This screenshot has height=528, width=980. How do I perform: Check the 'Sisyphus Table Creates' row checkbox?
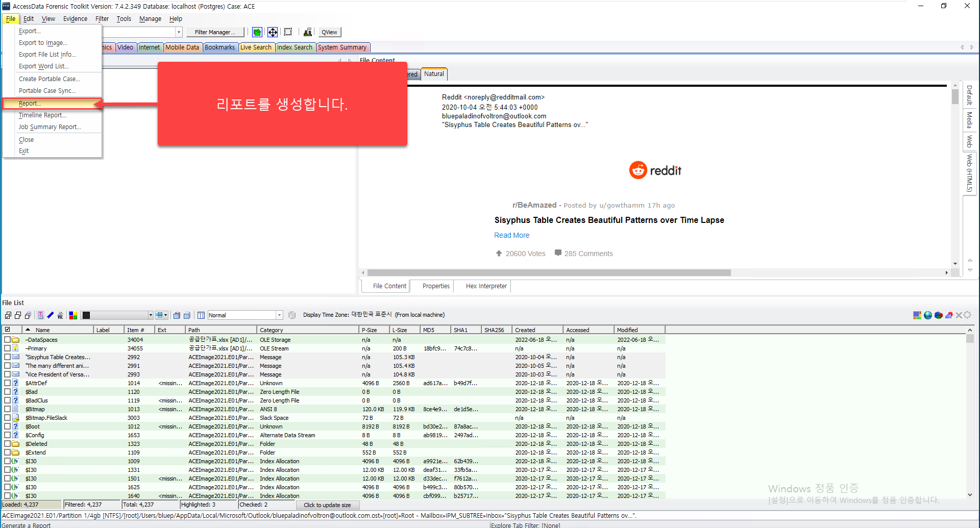[x=7, y=357]
